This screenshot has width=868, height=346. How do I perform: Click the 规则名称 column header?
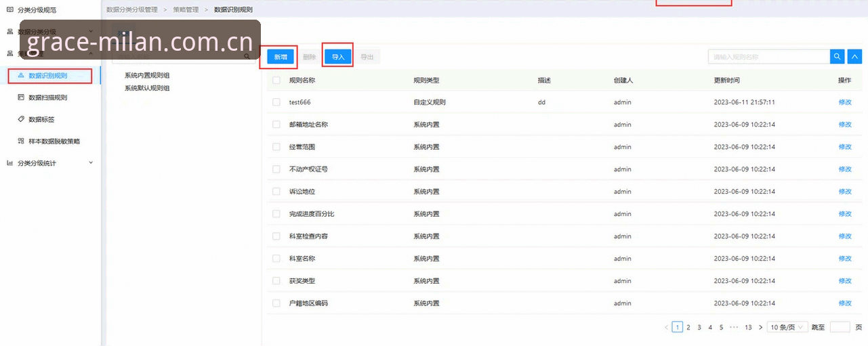[x=302, y=80]
